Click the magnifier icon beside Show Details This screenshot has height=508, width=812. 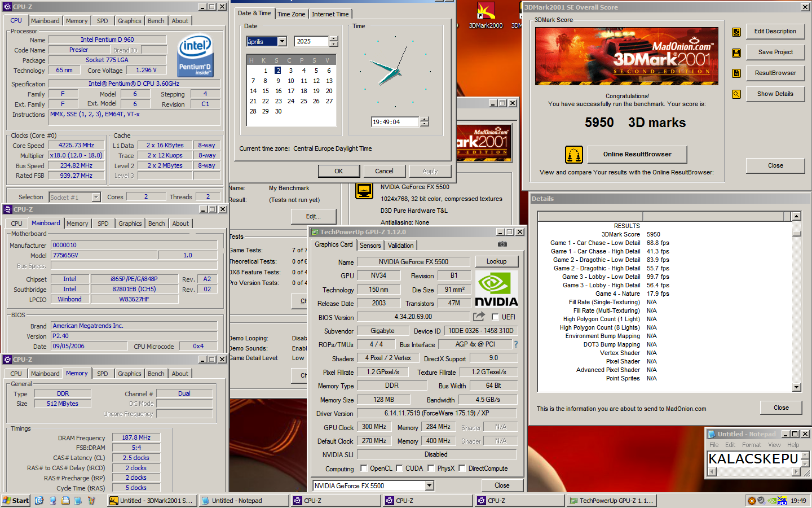click(736, 94)
